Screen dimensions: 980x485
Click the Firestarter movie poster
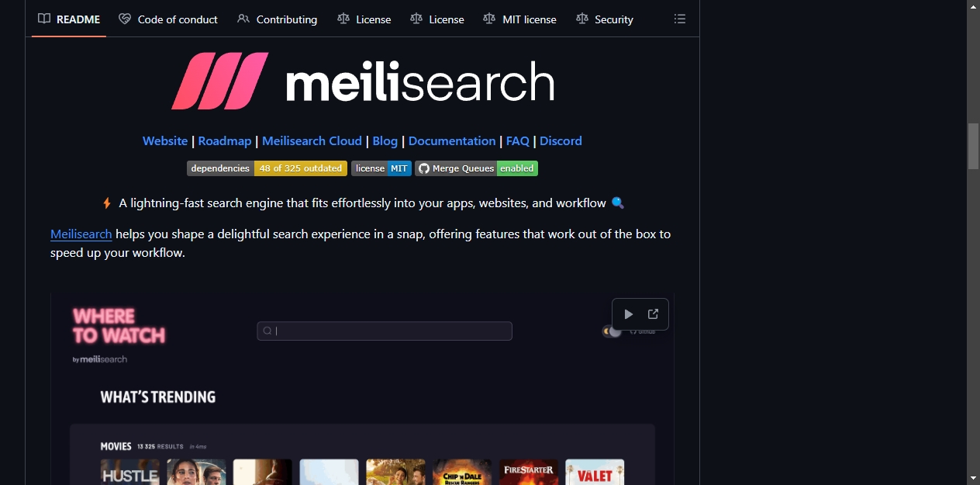tap(529, 472)
